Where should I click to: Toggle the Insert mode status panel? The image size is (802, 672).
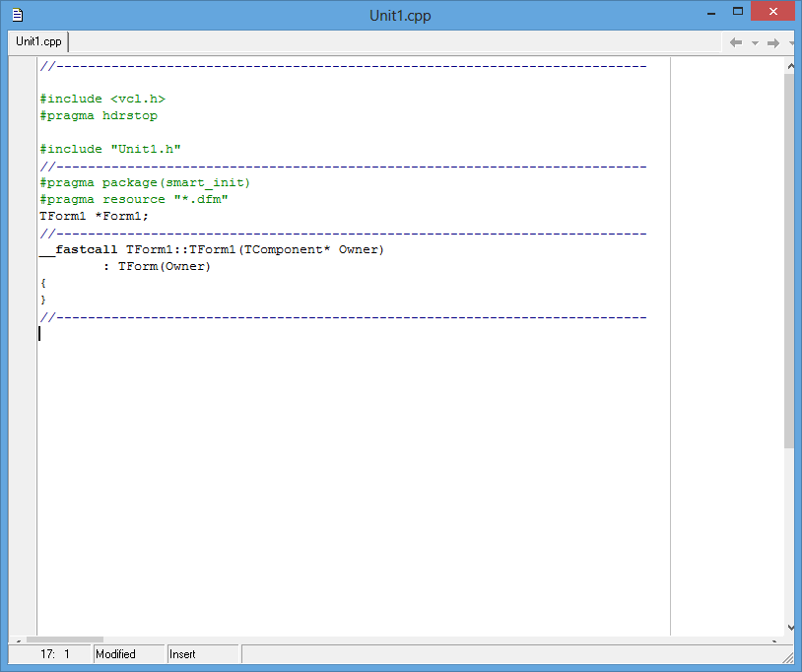[x=202, y=654]
